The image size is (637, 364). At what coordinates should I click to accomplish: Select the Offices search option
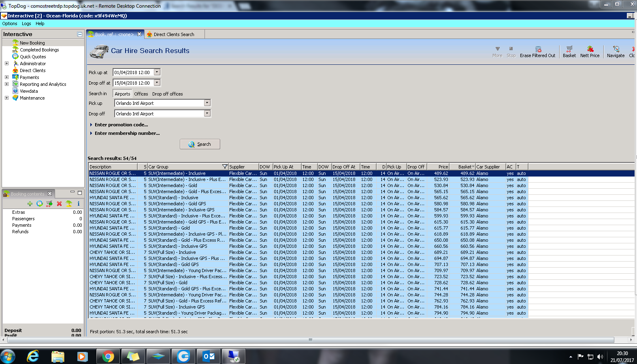141,94
